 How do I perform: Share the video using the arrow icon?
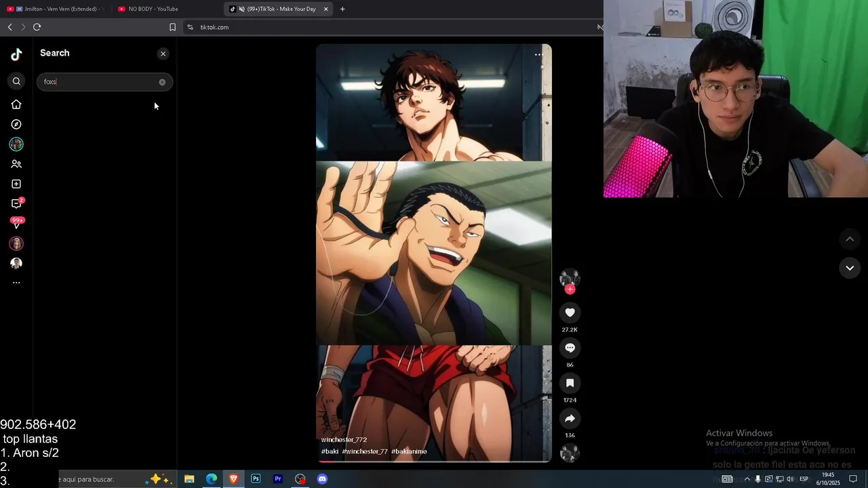click(570, 418)
